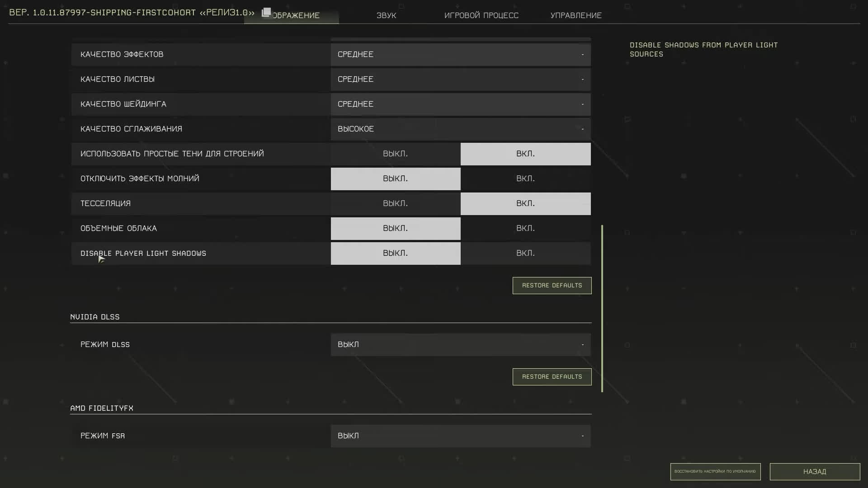Click Восстановить настройки по умолчанию button

[715, 472]
